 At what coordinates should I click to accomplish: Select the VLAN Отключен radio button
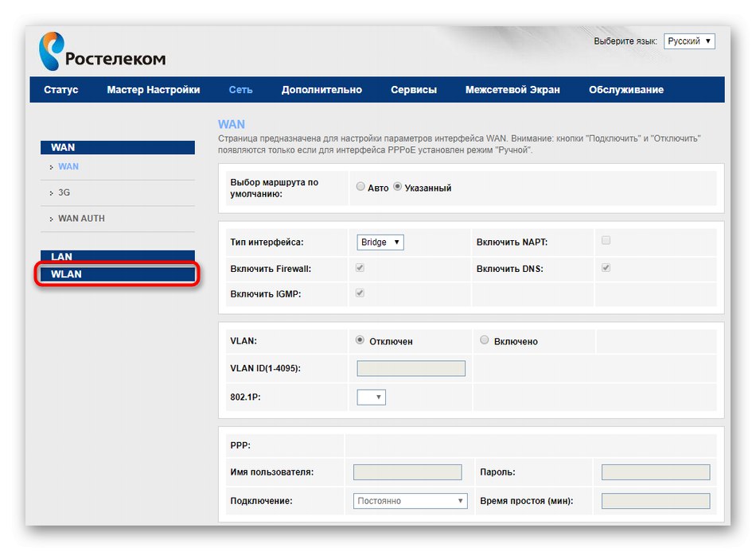pyautogui.click(x=360, y=340)
